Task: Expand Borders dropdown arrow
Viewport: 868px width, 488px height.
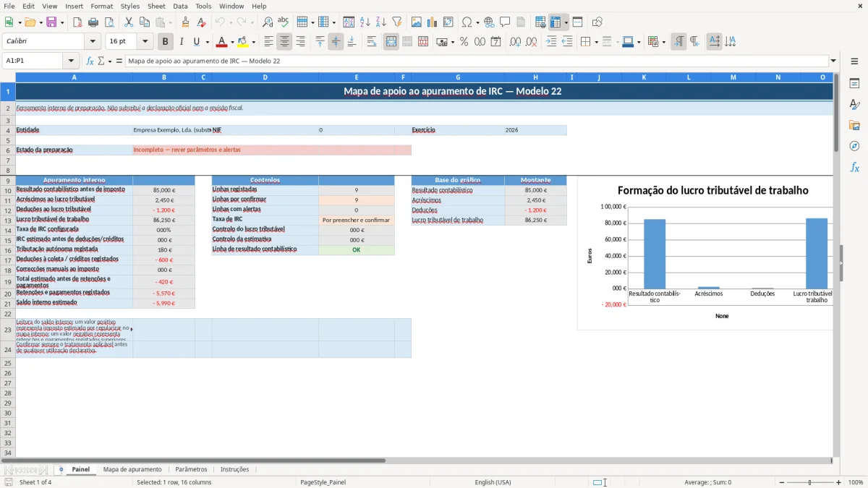Action: click(x=596, y=42)
